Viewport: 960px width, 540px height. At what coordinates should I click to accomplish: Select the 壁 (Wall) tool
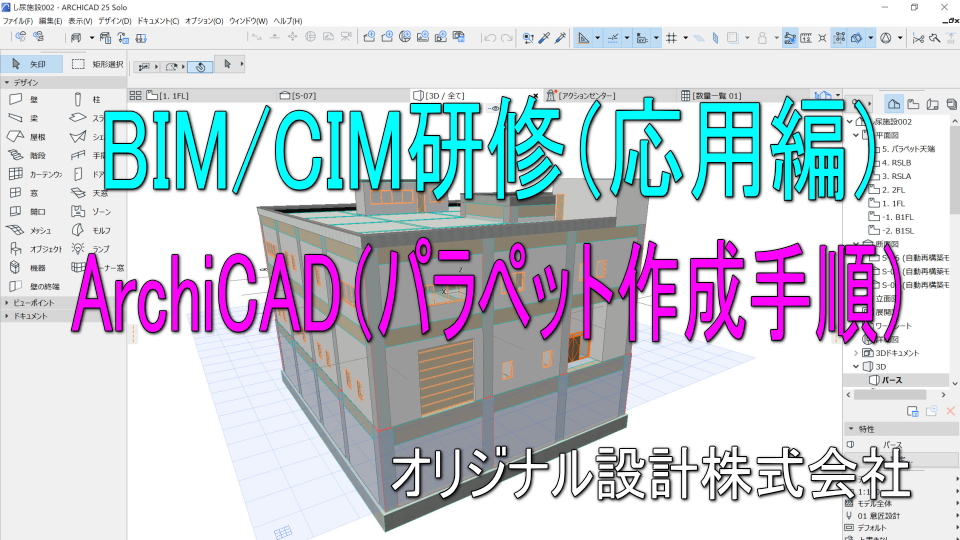[x=28, y=100]
